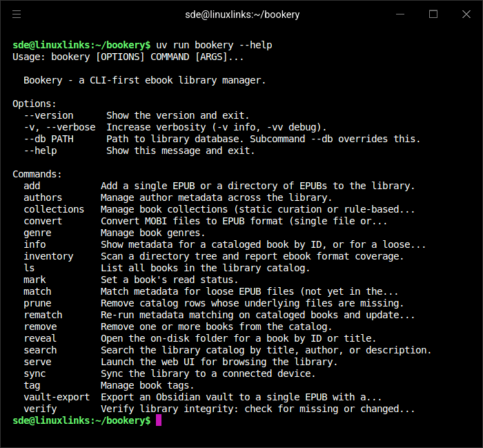Click the 'verify' command name
The height and width of the screenshot is (448, 483).
pyautogui.click(x=40, y=409)
